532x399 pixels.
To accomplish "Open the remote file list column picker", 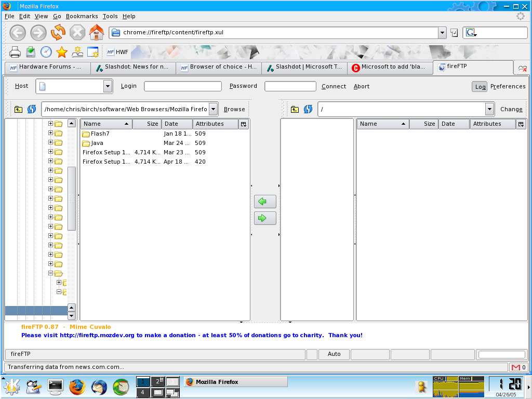I will click(521, 124).
